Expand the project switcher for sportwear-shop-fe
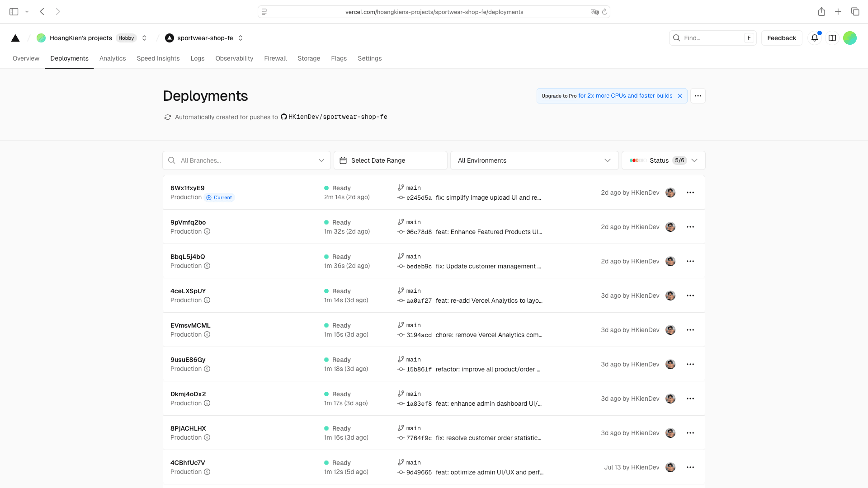This screenshot has height=488, width=868. tap(241, 38)
